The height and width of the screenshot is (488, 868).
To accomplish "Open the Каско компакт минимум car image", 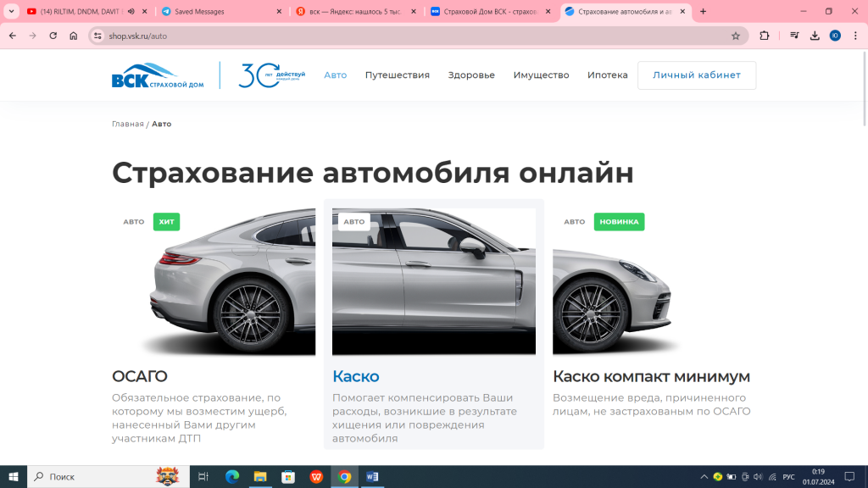I will point(654,281).
